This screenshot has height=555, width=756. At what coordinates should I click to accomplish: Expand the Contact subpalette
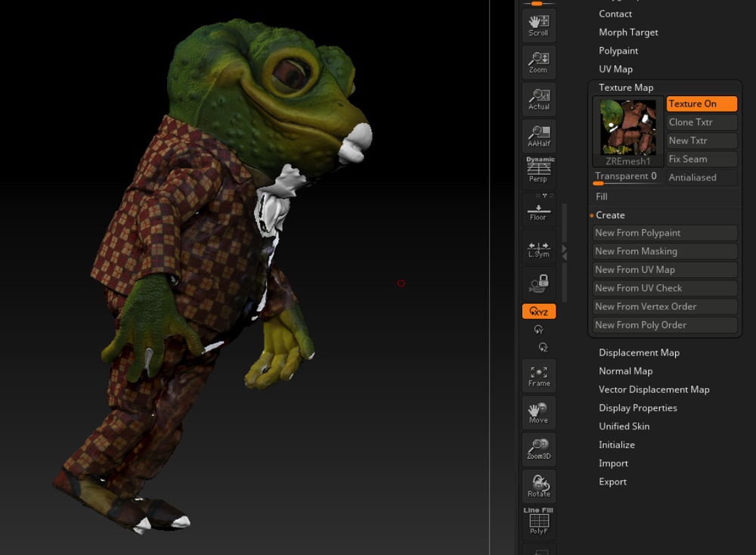coord(615,14)
